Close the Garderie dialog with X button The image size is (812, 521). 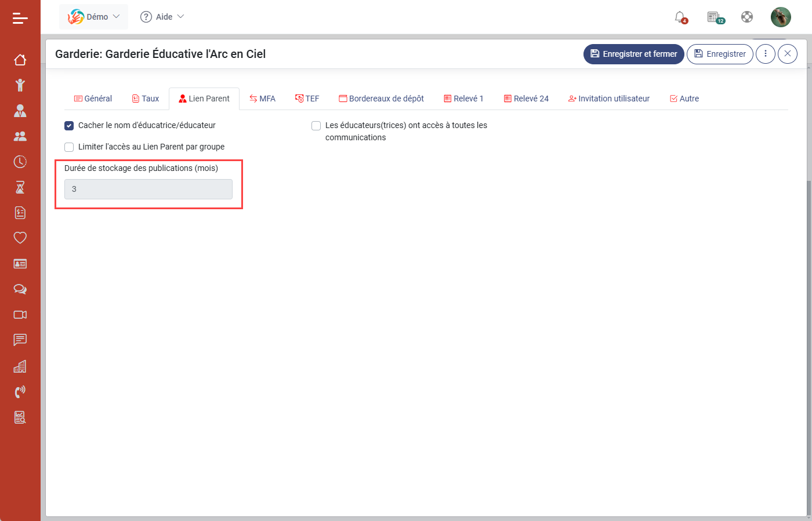click(x=788, y=54)
